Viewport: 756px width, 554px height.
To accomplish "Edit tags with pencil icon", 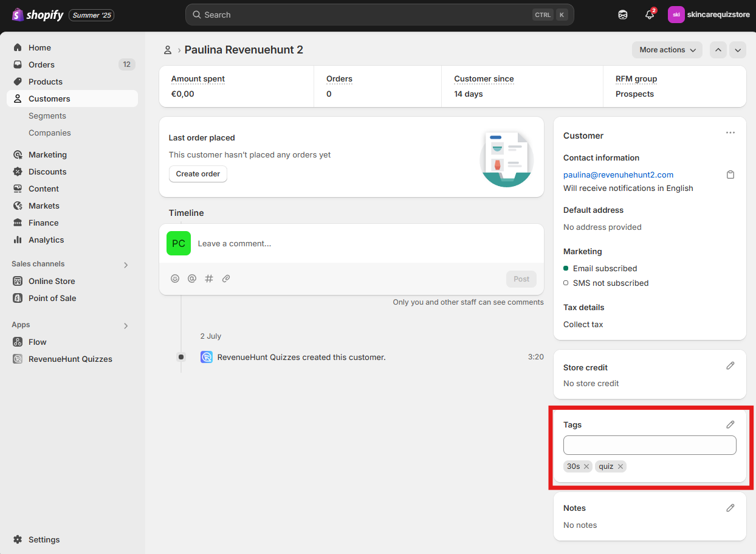I will (x=730, y=424).
